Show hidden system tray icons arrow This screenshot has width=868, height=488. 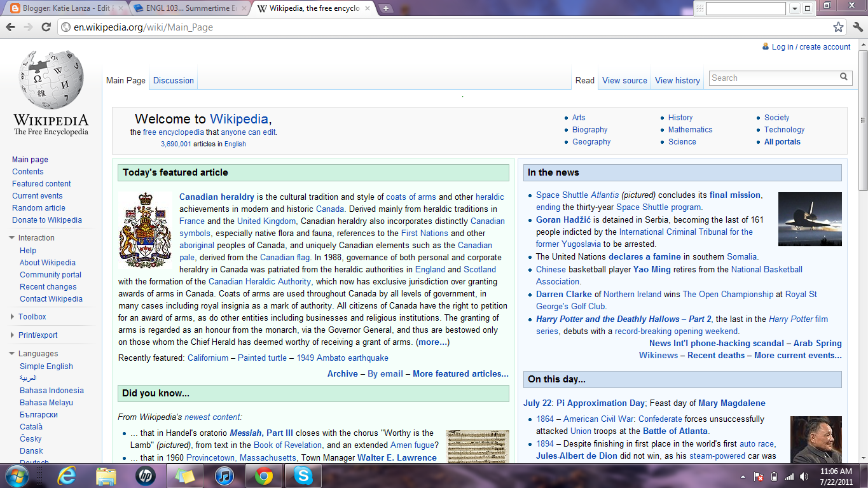click(x=743, y=477)
